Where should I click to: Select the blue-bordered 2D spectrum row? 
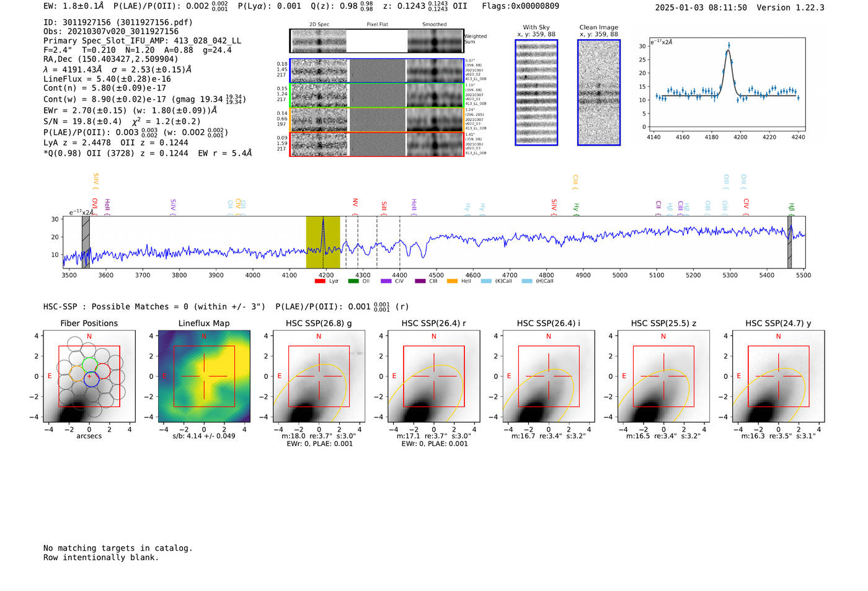coord(377,71)
